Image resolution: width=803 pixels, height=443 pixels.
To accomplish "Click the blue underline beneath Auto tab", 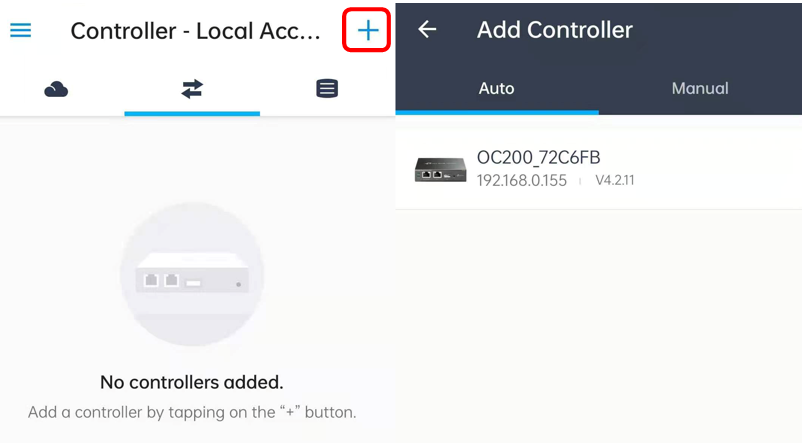I will [497, 112].
